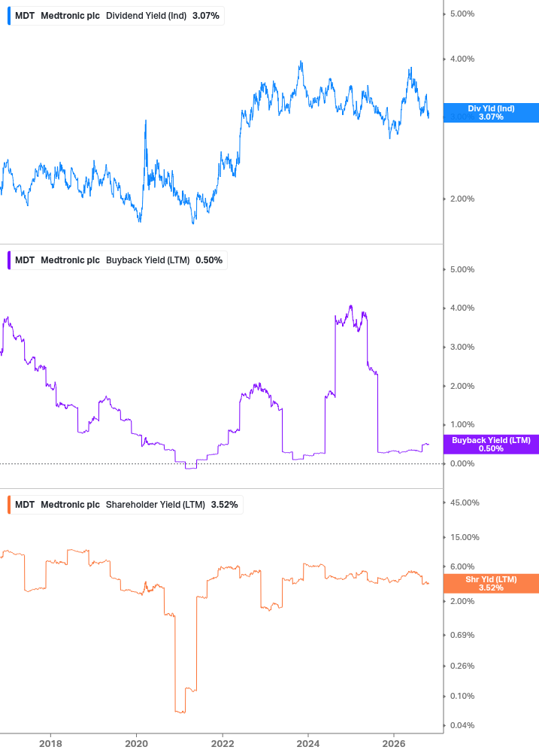This screenshot has width=539, height=756.
Task: Click the blue color bar beside Dividend Yield legend
Action: point(9,16)
